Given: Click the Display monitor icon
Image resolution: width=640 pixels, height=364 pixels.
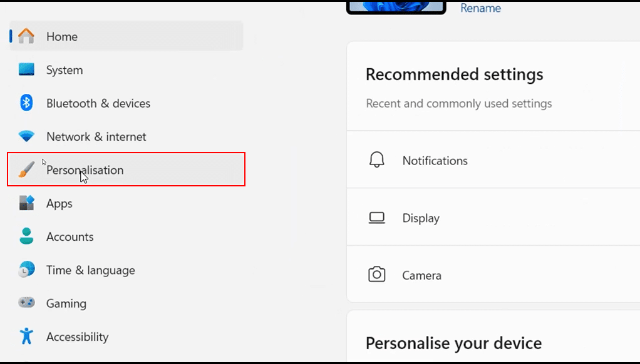Looking at the screenshot, I should (376, 217).
